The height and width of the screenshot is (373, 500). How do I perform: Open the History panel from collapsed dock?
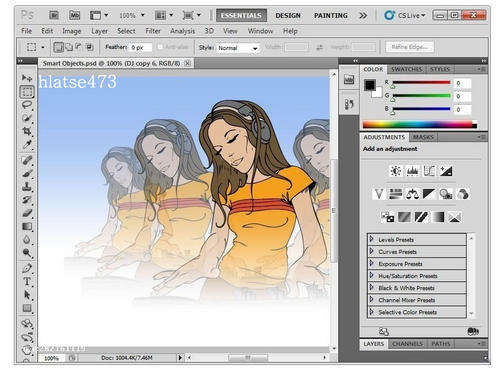(x=349, y=104)
